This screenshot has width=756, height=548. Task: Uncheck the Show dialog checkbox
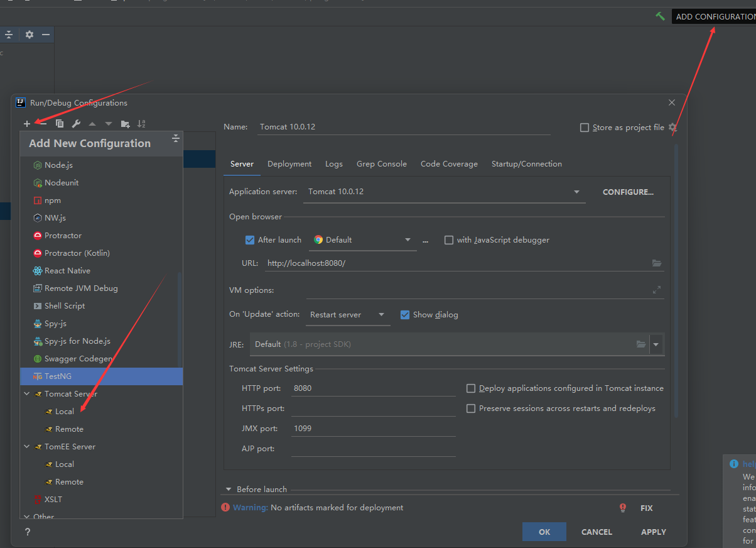tap(405, 315)
